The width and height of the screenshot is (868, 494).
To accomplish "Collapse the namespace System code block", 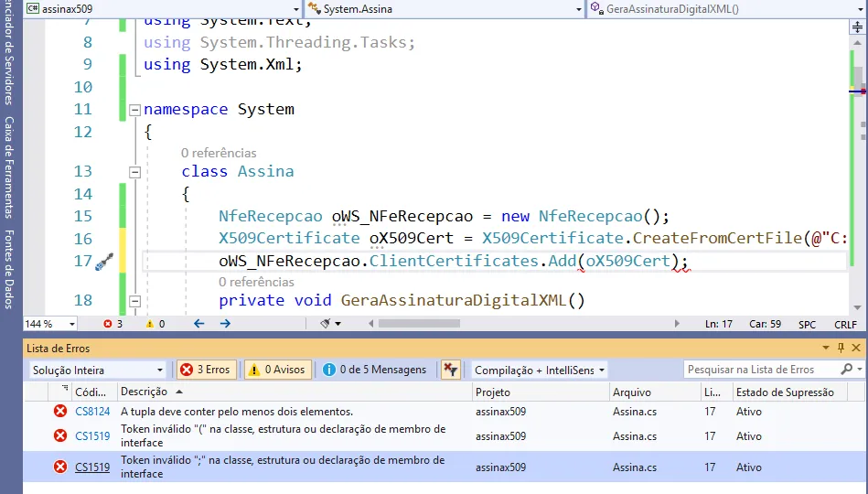I will tap(134, 110).
